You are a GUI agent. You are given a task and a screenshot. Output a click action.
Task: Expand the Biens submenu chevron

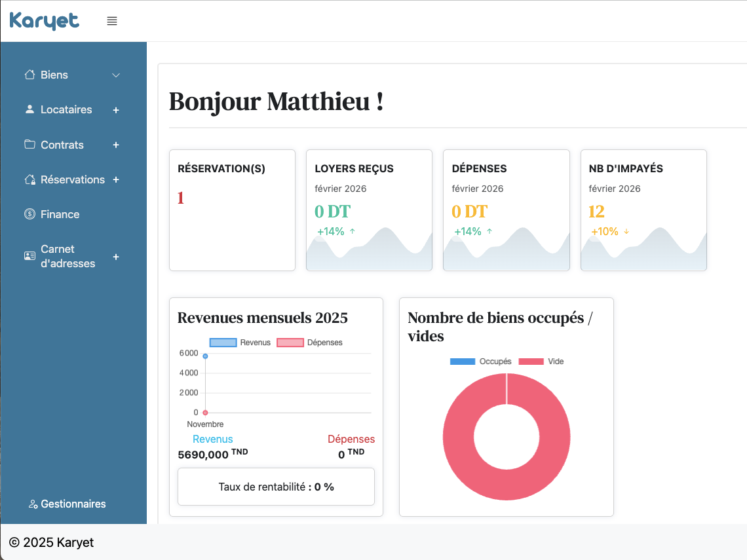pos(116,75)
